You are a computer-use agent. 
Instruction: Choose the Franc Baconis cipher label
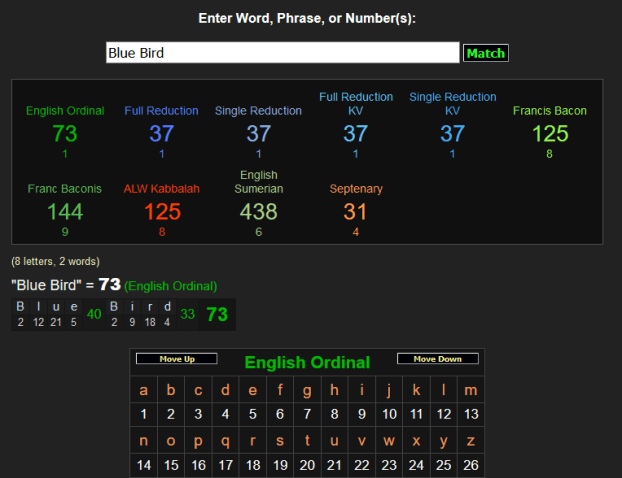(x=65, y=189)
